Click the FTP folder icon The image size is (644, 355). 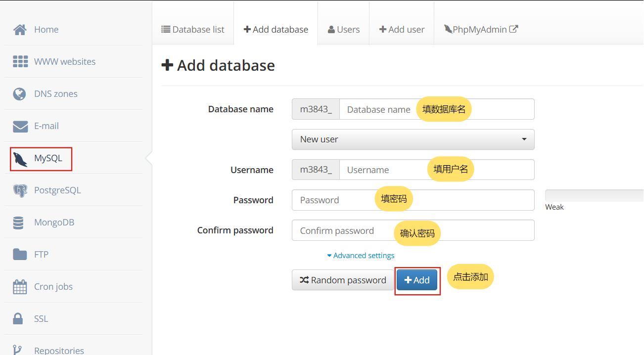pyautogui.click(x=20, y=255)
